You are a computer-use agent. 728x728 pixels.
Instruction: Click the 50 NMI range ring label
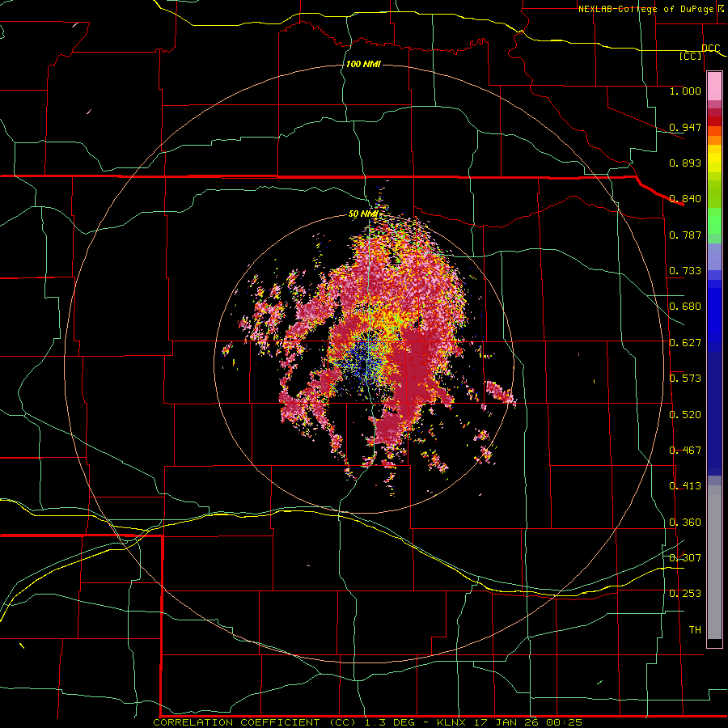pyautogui.click(x=363, y=214)
